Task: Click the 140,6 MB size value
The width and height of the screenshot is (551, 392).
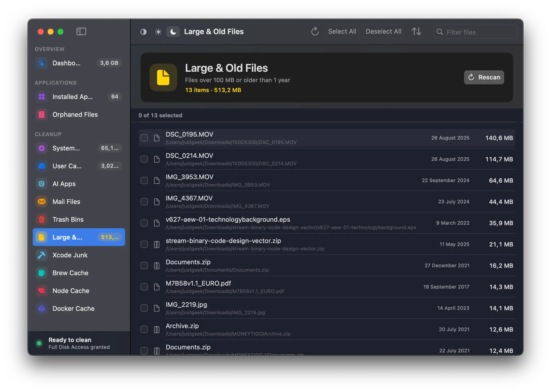Action: coord(499,138)
